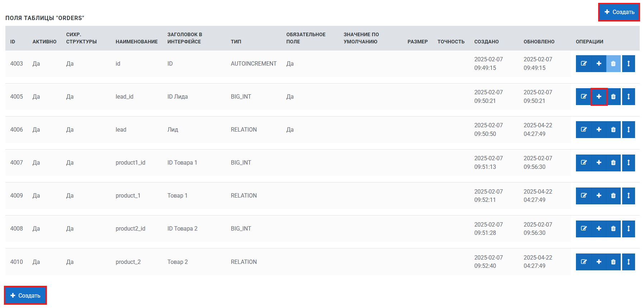Edit the lead_id field
This screenshot has width=644, height=308.
pos(583,96)
